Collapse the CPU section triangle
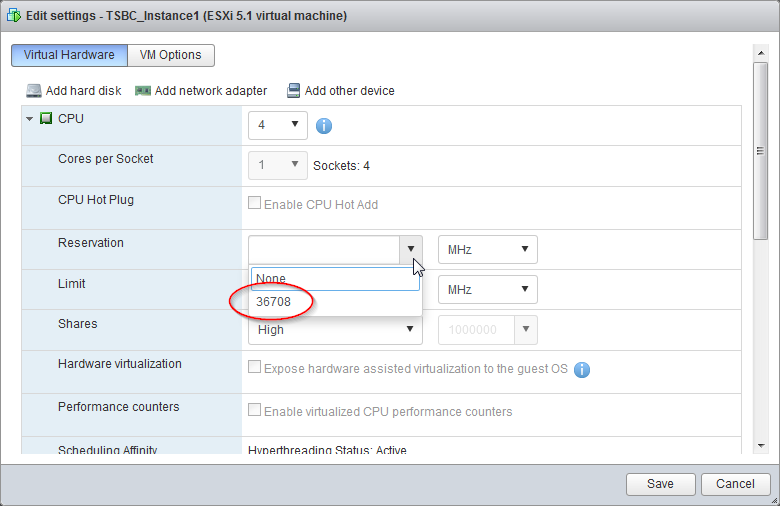 (30, 119)
